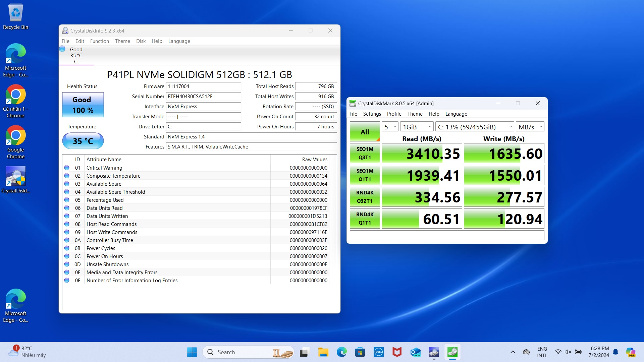Open the test size dropdown showing 1GiB
The height and width of the screenshot is (362, 644).
(417, 127)
